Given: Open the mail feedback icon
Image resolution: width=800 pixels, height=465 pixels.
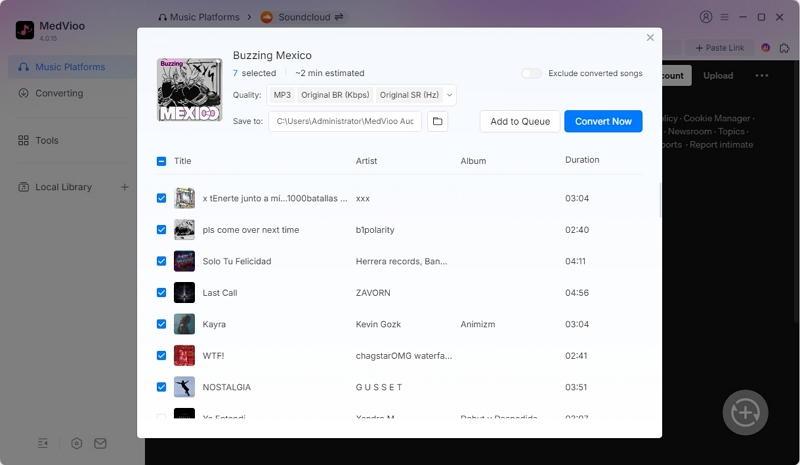Looking at the screenshot, I should pyautogui.click(x=100, y=443).
